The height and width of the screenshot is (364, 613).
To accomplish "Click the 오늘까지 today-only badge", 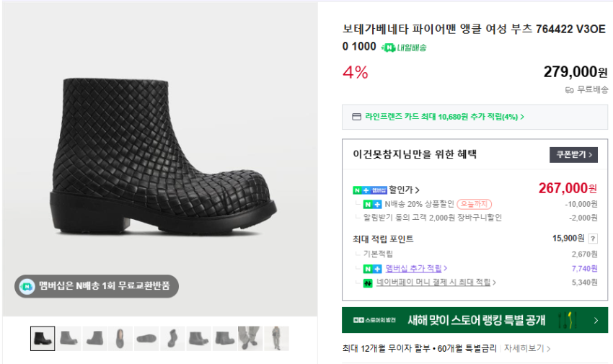I will (473, 204).
